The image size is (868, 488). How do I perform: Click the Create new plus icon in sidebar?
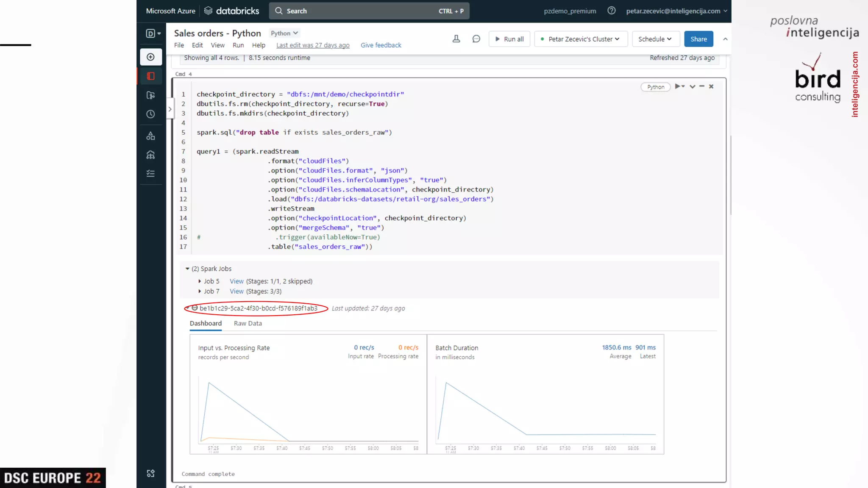pos(150,57)
